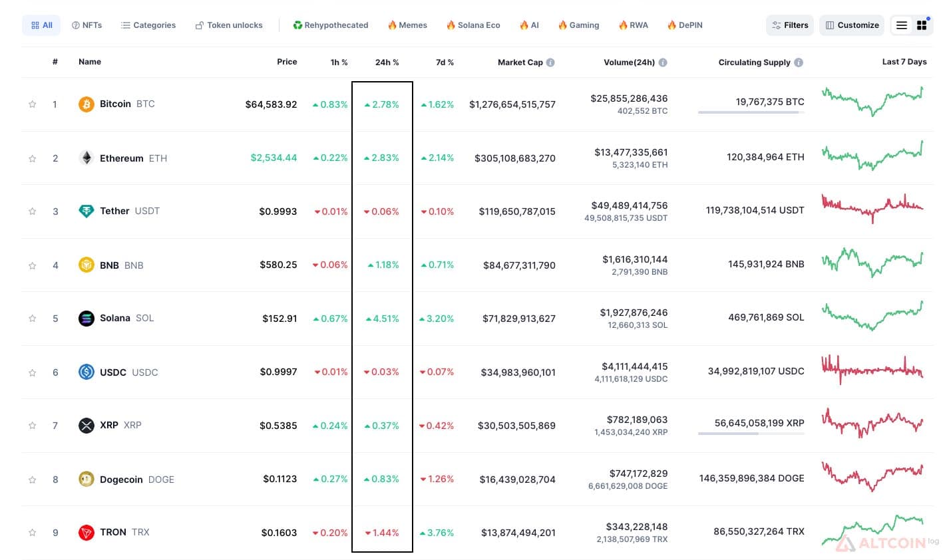Toggle the watchlist star for TRON
949x560 pixels.
pyautogui.click(x=32, y=532)
